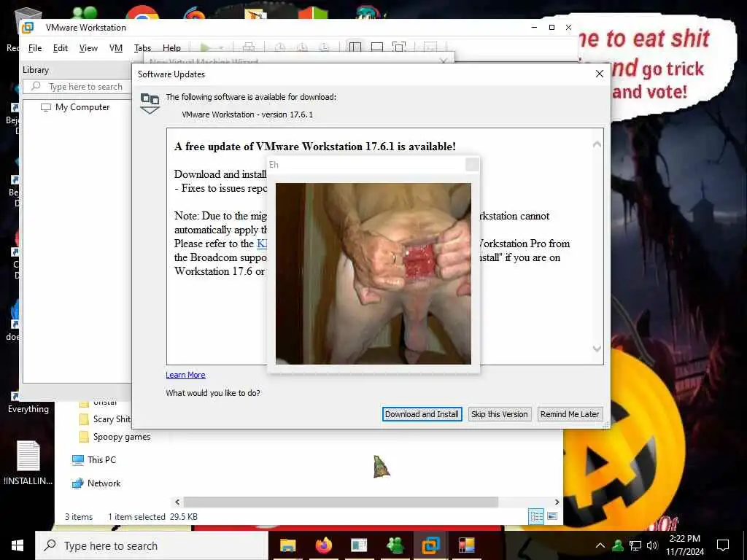Click Remind Me Later button

tap(569, 414)
